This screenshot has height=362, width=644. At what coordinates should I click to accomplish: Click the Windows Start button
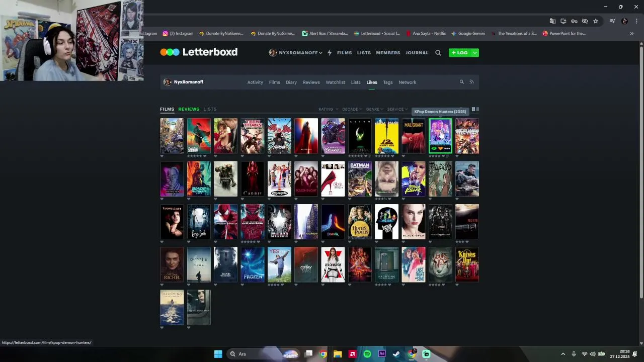tap(218, 354)
